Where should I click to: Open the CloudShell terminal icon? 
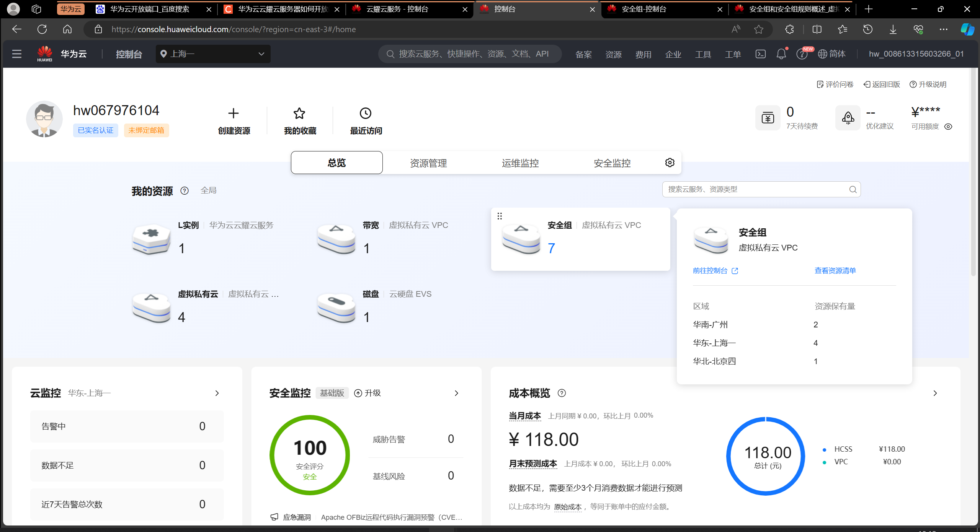pyautogui.click(x=761, y=54)
